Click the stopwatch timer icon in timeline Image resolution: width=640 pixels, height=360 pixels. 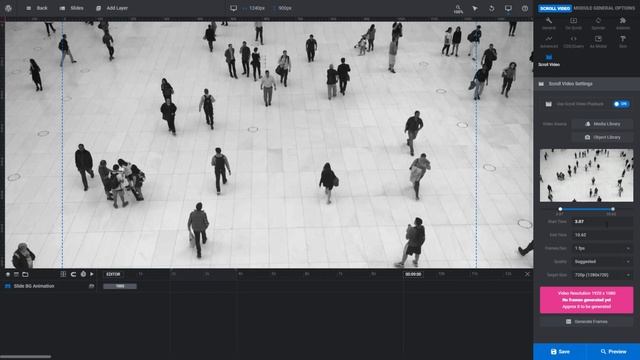click(x=83, y=274)
